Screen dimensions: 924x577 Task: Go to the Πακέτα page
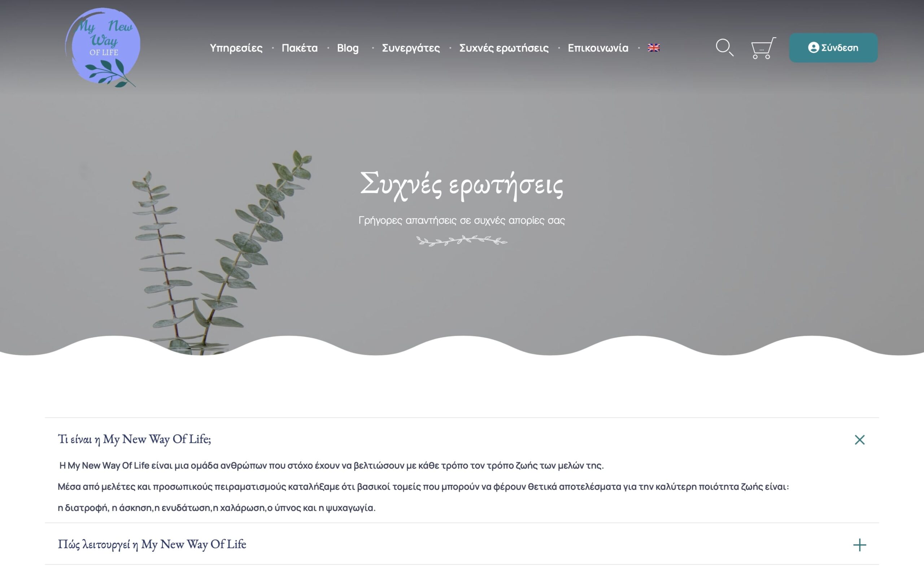(x=299, y=48)
